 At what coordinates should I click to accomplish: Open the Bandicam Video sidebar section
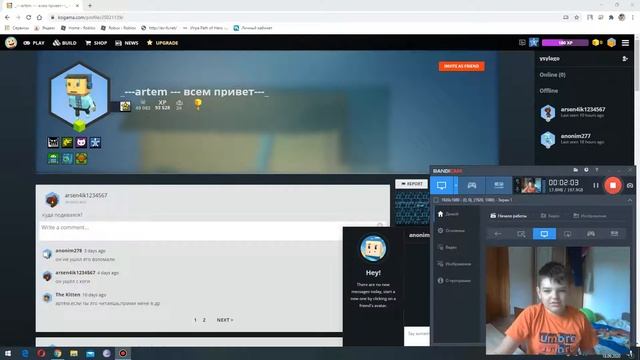447,247
